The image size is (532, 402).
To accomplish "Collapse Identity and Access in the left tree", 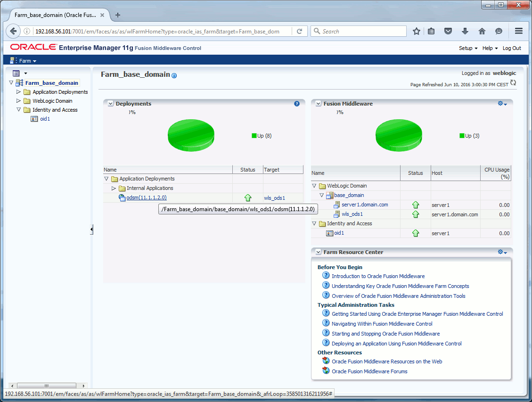I will 19,110.
